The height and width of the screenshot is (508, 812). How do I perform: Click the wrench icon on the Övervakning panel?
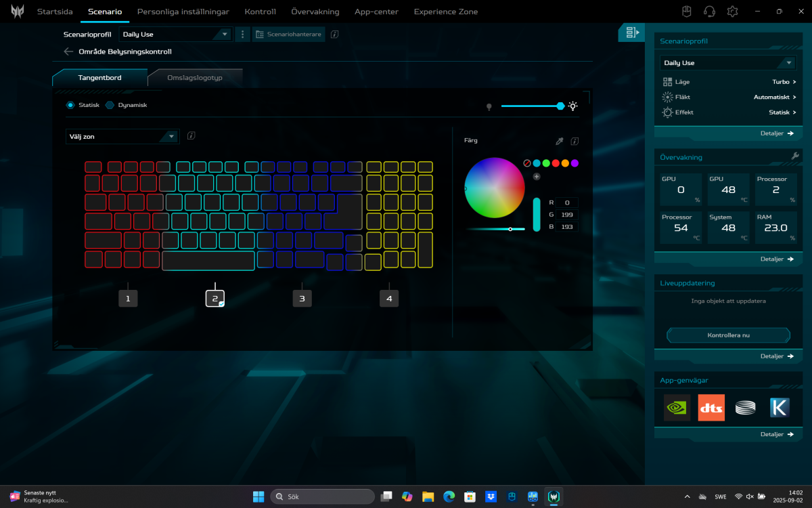click(796, 157)
